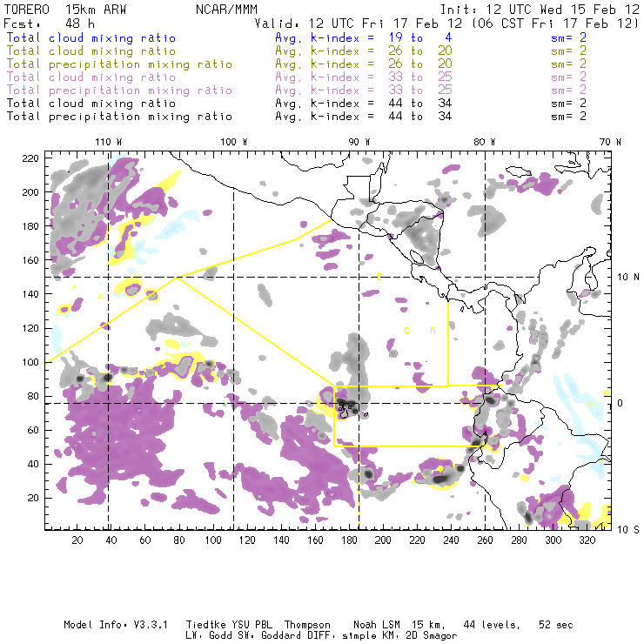
Task: Click the '90 W' longitude label
Action: [x=359, y=142]
